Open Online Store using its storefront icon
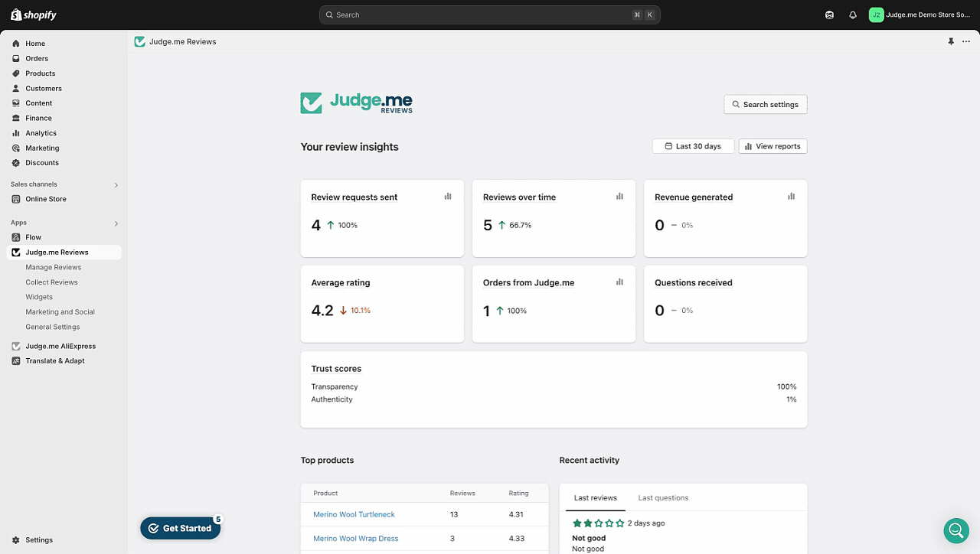 pos(16,199)
